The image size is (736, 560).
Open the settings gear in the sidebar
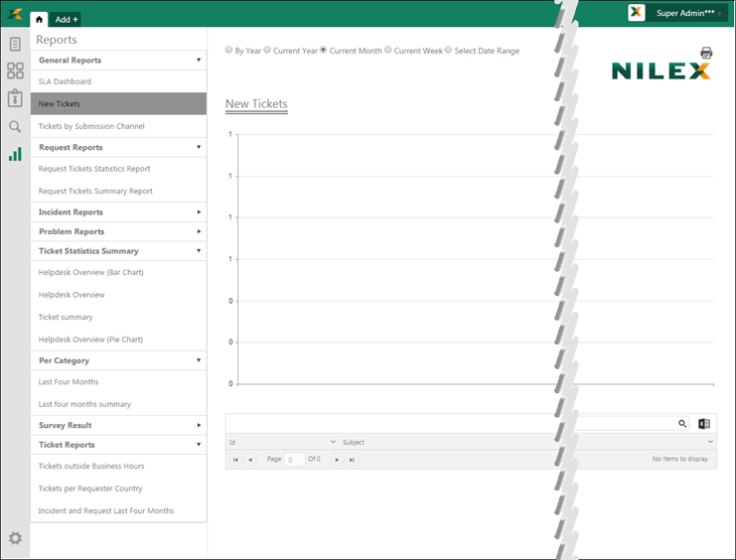(15, 538)
